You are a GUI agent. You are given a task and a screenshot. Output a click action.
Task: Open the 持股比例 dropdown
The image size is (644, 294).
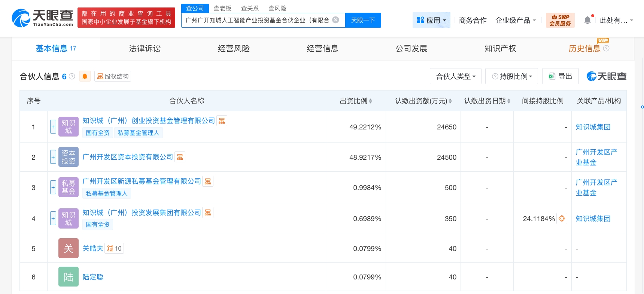point(511,76)
